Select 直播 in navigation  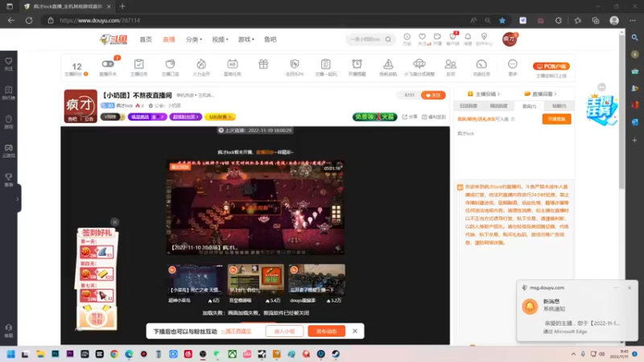[169, 39]
